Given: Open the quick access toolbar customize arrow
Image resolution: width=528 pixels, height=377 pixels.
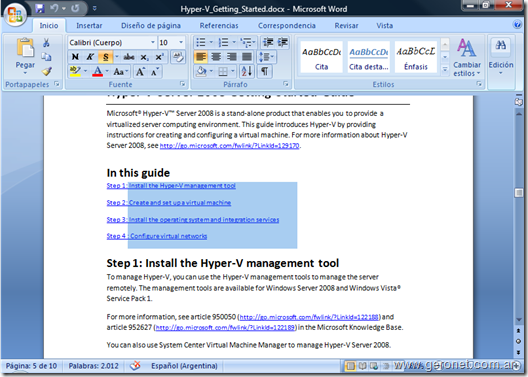Looking at the screenshot, I should pos(95,8).
